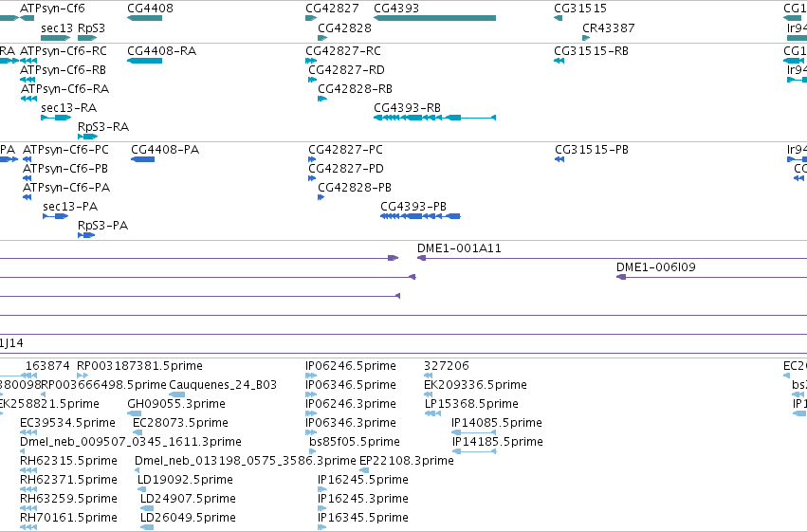The image size is (807, 532).
Task: Open the CG42827 gene feature label
Action: [332, 9]
